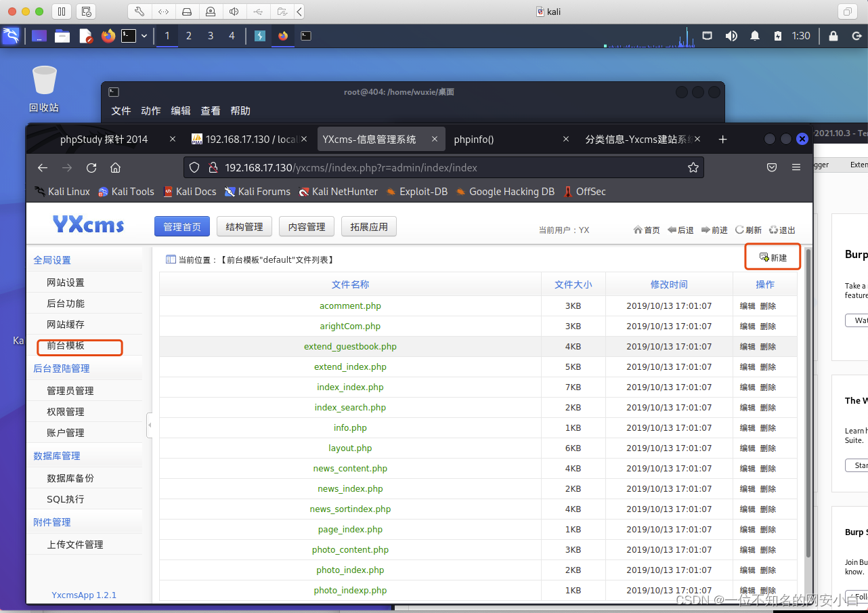Open SQL执行 in the sidebar
The width and height of the screenshot is (868, 613).
pos(66,499)
